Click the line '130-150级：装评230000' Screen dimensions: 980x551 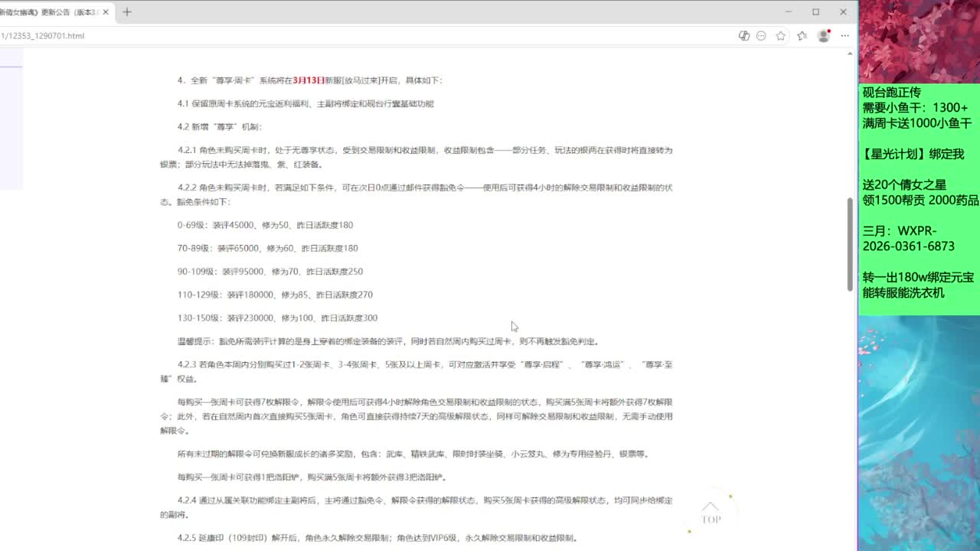pos(277,318)
